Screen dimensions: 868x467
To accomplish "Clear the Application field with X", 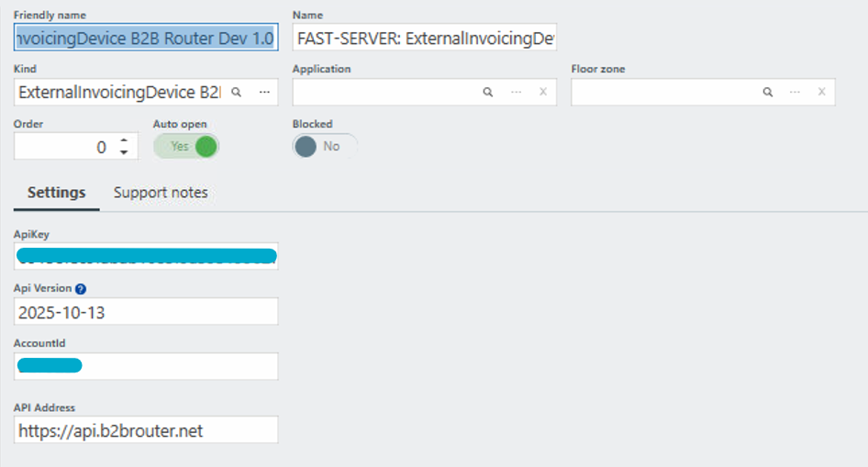I will tap(542, 93).
